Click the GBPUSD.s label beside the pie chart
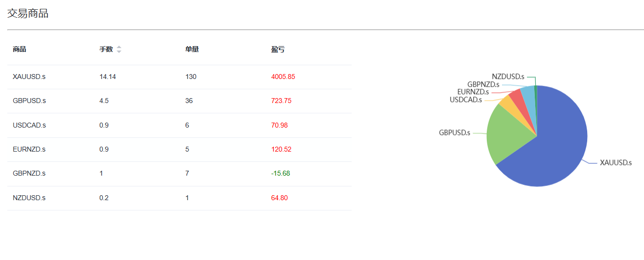 [454, 133]
